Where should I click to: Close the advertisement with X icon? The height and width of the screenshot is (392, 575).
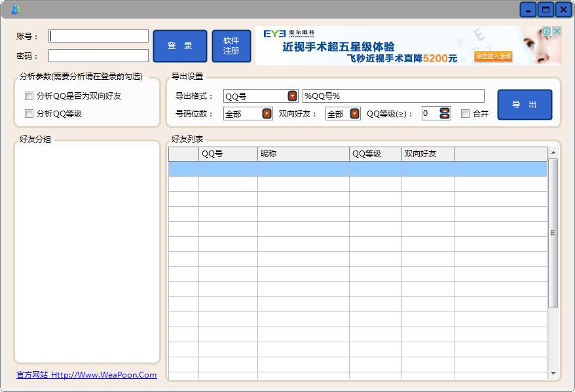click(557, 31)
